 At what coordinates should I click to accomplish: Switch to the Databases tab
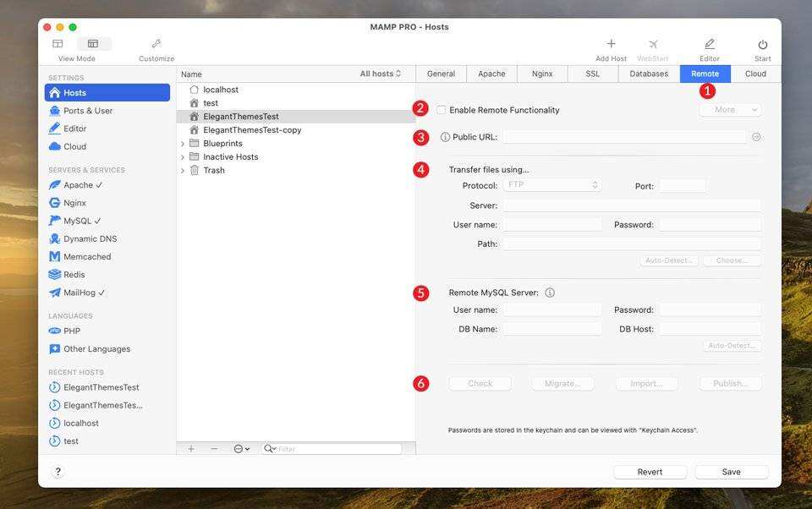tap(649, 74)
